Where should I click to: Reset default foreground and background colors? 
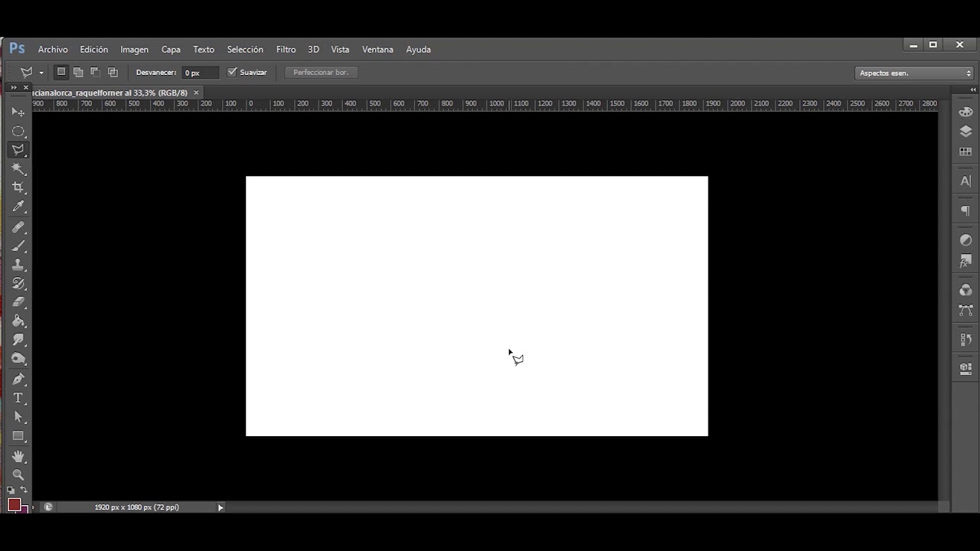click(x=11, y=490)
